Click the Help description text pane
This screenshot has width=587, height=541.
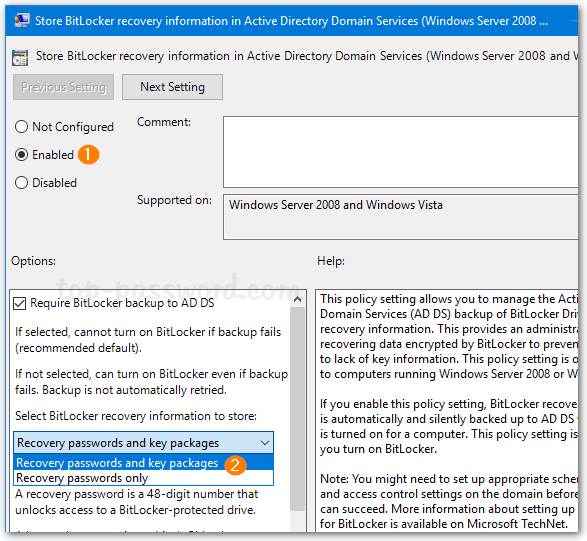point(447,410)
